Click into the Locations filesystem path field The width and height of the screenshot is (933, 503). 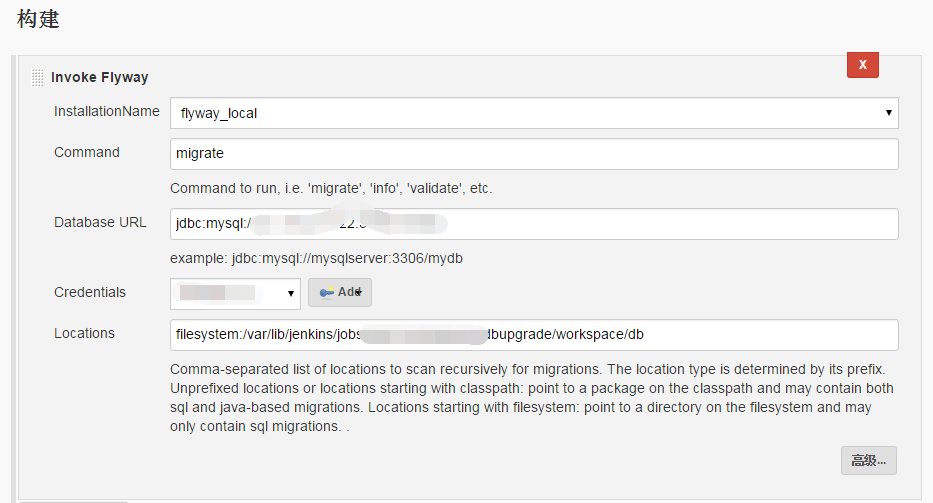click(534, 335)
